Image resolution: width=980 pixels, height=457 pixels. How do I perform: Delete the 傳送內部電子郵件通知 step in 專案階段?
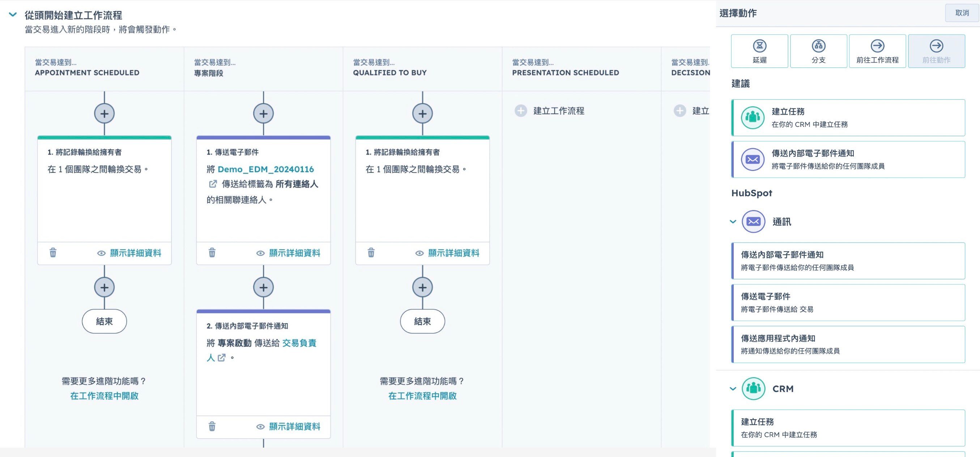tap(212, 427)
